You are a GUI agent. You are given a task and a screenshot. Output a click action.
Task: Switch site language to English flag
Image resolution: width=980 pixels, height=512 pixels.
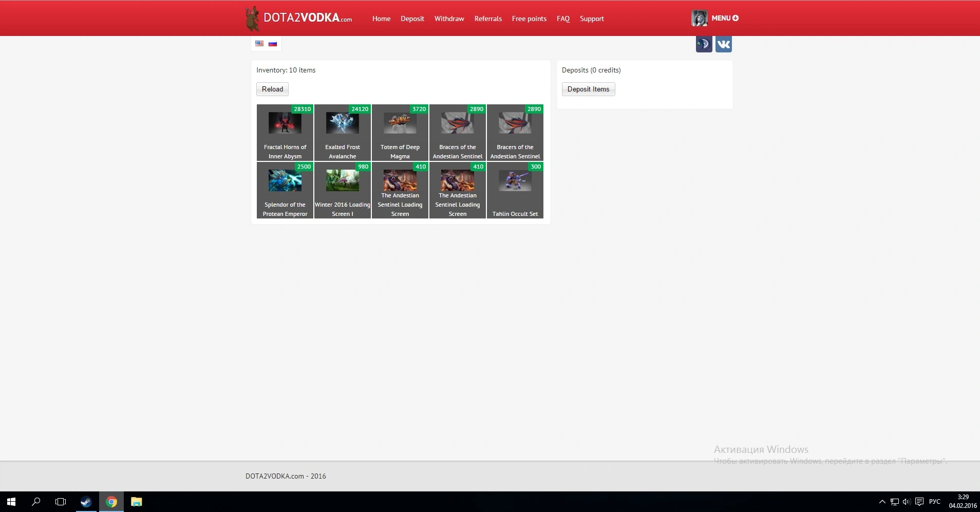[x=259, y=44]
